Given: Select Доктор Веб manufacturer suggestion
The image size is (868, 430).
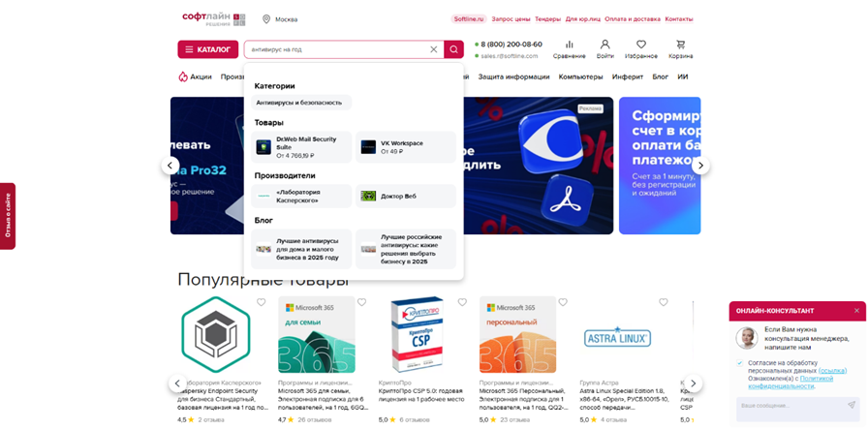Looking at the screenshot, I should (x=406, y=196).
